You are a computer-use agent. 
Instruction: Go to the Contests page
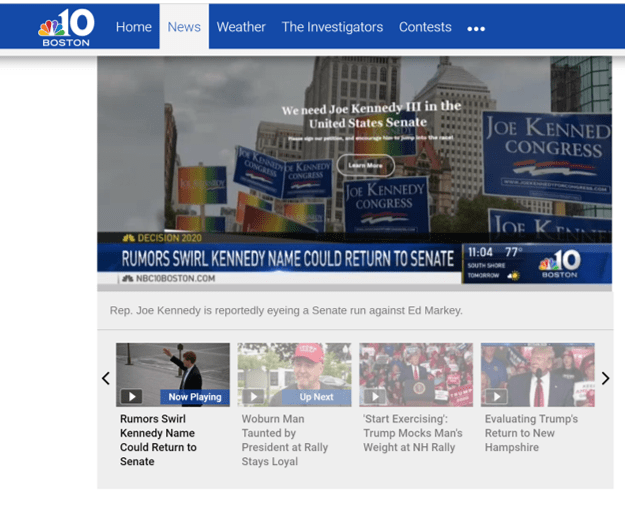point(425,27)
